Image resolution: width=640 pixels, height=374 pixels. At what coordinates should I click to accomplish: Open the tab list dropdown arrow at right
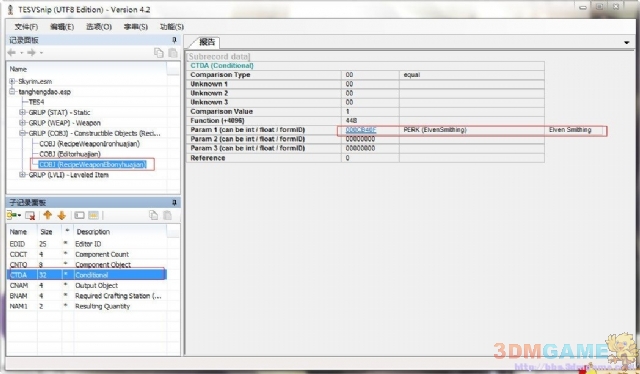click(x=627, y=42)
